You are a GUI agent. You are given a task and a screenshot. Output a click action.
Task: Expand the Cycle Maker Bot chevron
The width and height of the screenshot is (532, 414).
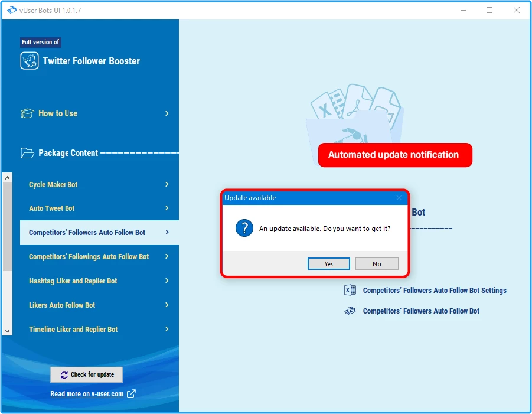pos(167,184)
